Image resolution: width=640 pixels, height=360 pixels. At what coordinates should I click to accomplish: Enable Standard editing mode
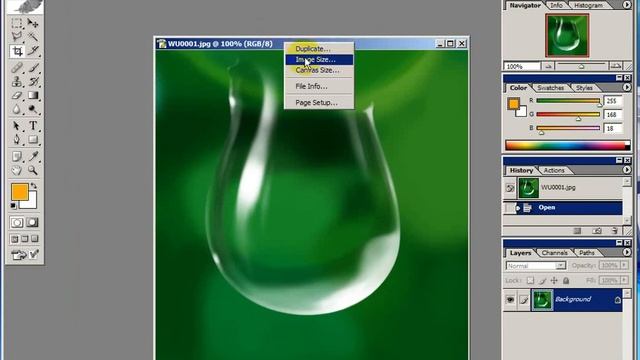17,222
